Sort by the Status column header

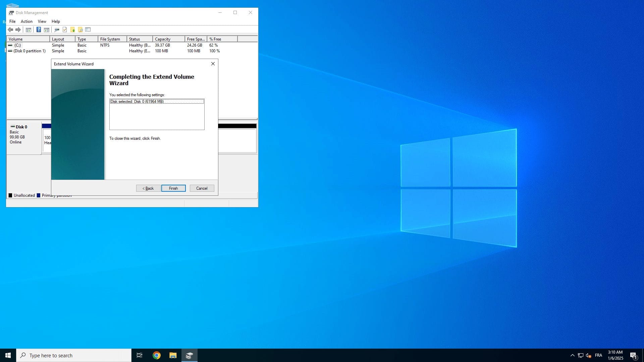pos(140,39)
